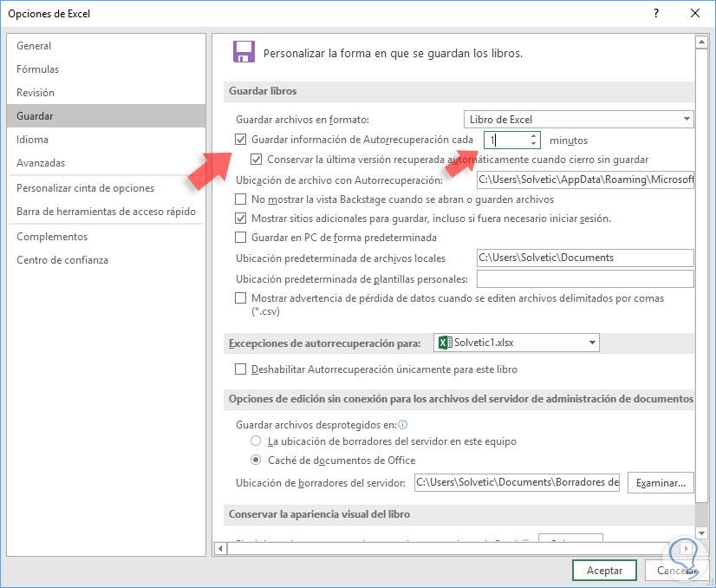Viewport: 716px width, 588px height.
Task: Check Deshabilitar Autorrecuperación para este libro
Action: [241, 369]
